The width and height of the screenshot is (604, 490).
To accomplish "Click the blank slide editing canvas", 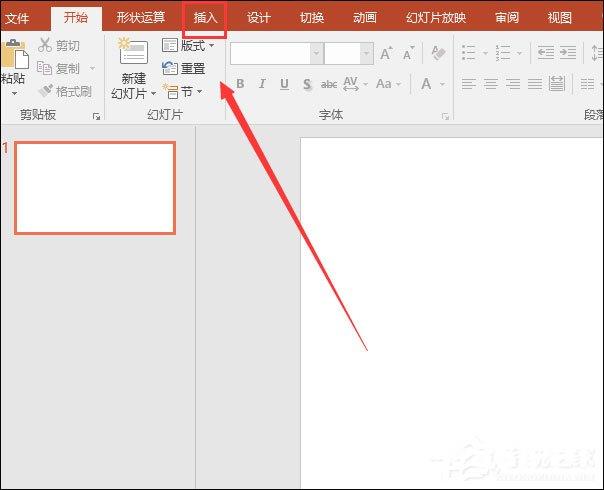I will (x=452, y=313).
